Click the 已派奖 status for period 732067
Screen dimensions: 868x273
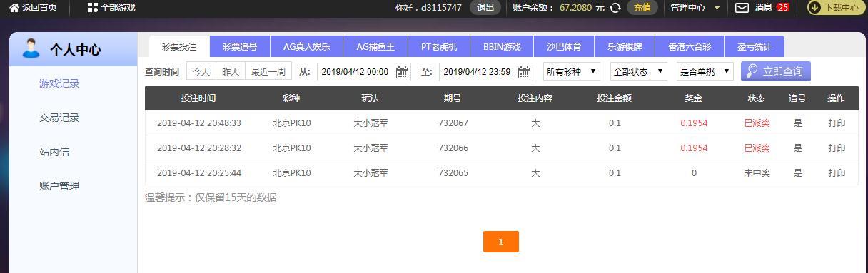pos(757,123)
